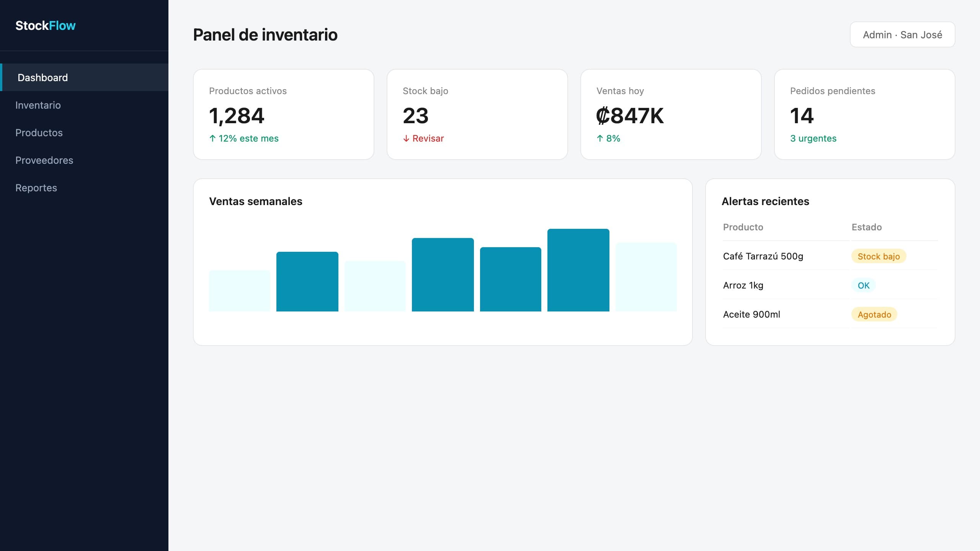The height and width of the screenshot is (551, 980).
Task: Select the last light bar in chart
Action: [646, 277]
